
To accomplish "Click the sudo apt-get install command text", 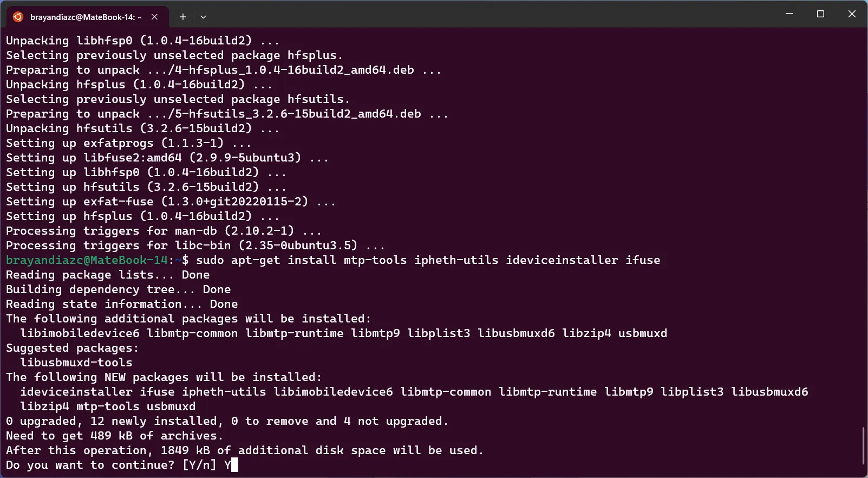I will (x=428, y=260).
